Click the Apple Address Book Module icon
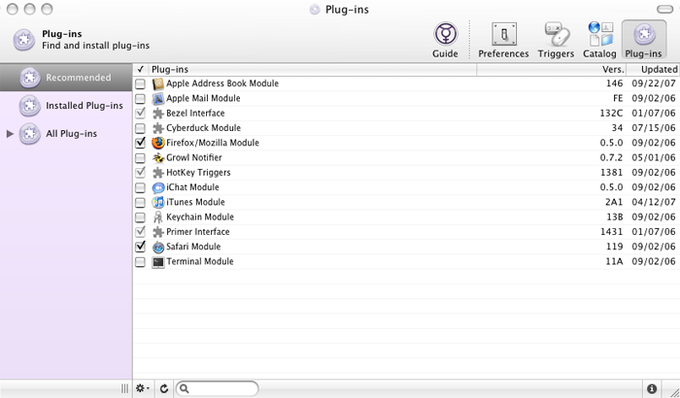680x398 pixels. 158,84
